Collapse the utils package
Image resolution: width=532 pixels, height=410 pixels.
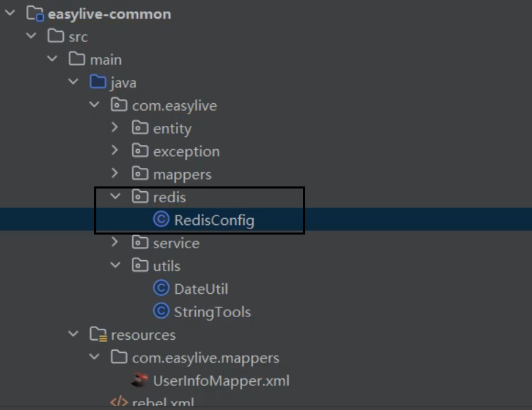pos(115,266)
